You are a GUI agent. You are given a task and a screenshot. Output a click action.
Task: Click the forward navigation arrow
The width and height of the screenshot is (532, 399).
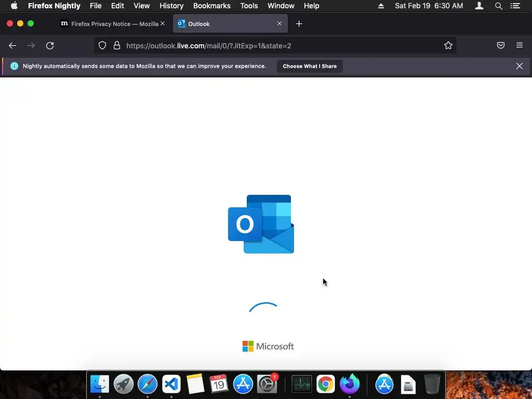pos(31,46)
